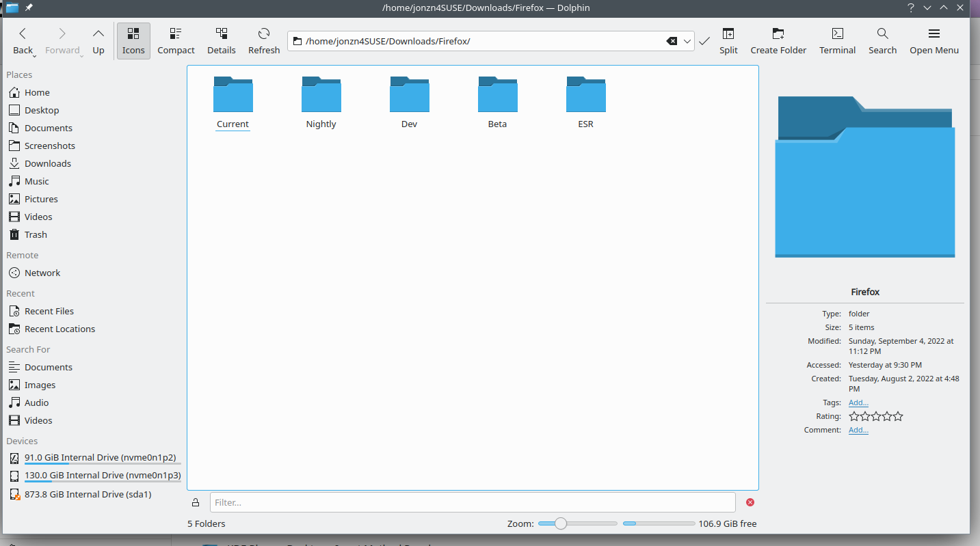
Task: Close the filter bar
Action: click(x=750, y=502)
